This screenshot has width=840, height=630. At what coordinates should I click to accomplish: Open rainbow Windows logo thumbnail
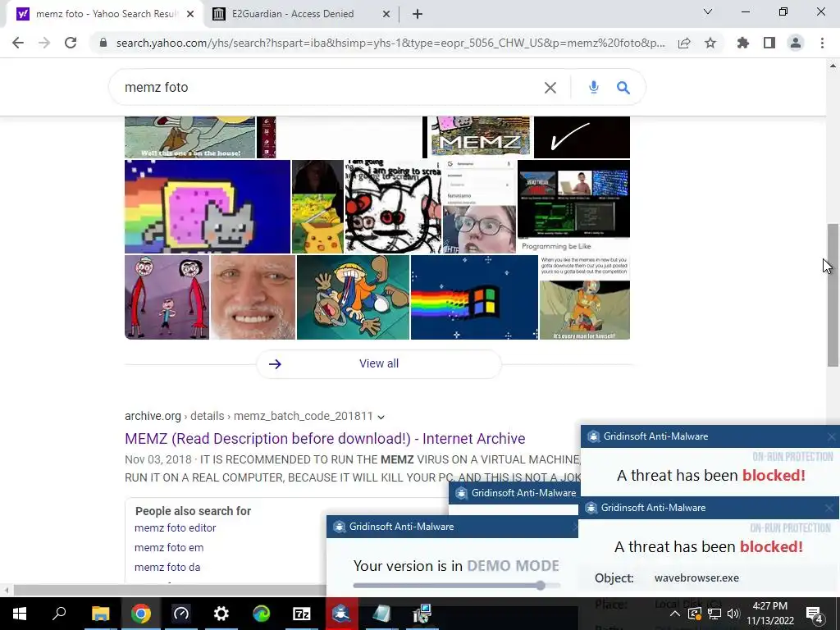474,297
